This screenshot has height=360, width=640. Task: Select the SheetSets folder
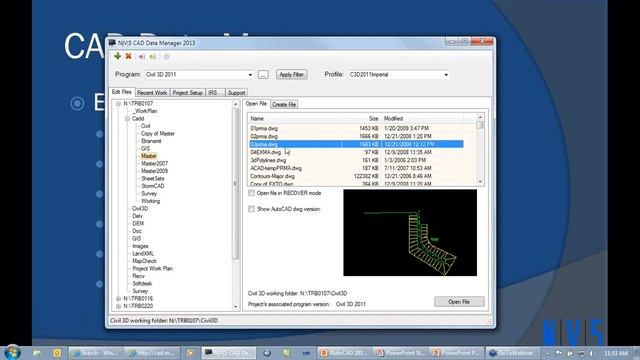153,178
